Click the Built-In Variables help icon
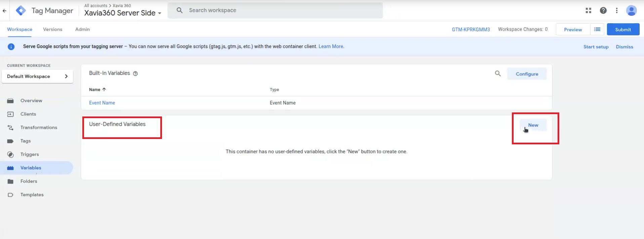The height and width of the screenshot is (239, 644). point(135,74)
